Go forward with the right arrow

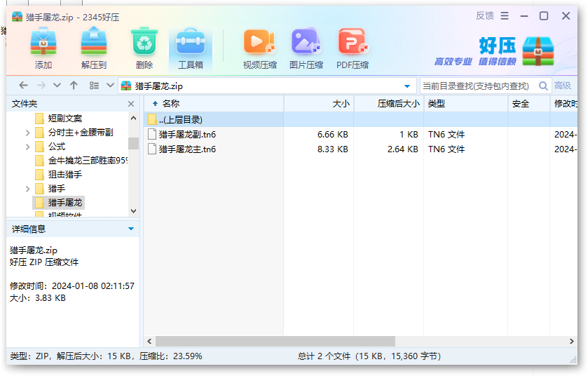click(41, 86)
